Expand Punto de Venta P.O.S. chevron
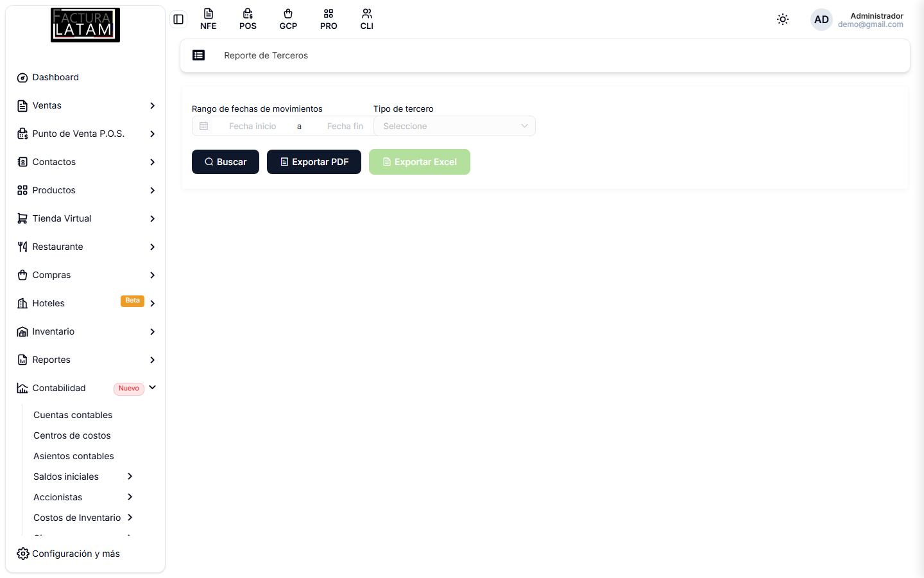This screenshot has width=924, height=578. pyautogui.click(x=153, y=134)
